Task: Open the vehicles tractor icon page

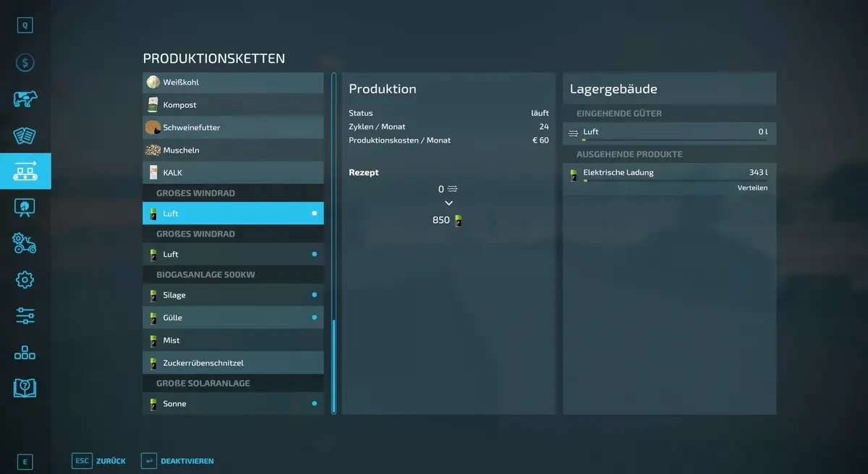Action: click(25, 243)
